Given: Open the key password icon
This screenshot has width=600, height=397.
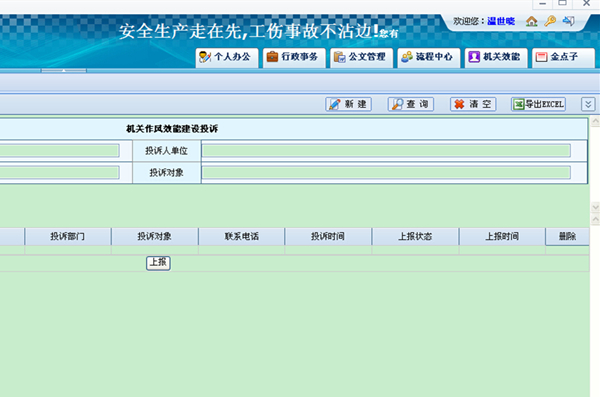Looking at the screenshot, I should [550, 21].
